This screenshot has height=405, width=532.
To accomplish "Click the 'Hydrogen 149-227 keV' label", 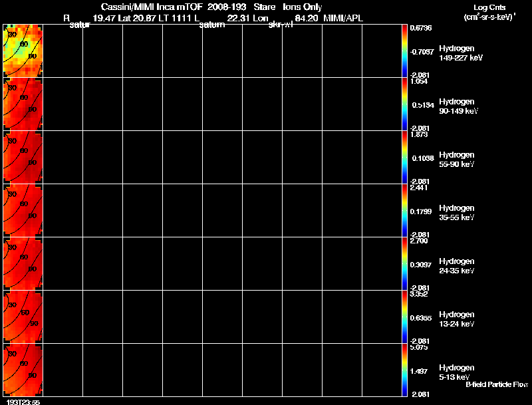I will pyautogui.click(x=461, y=53).
